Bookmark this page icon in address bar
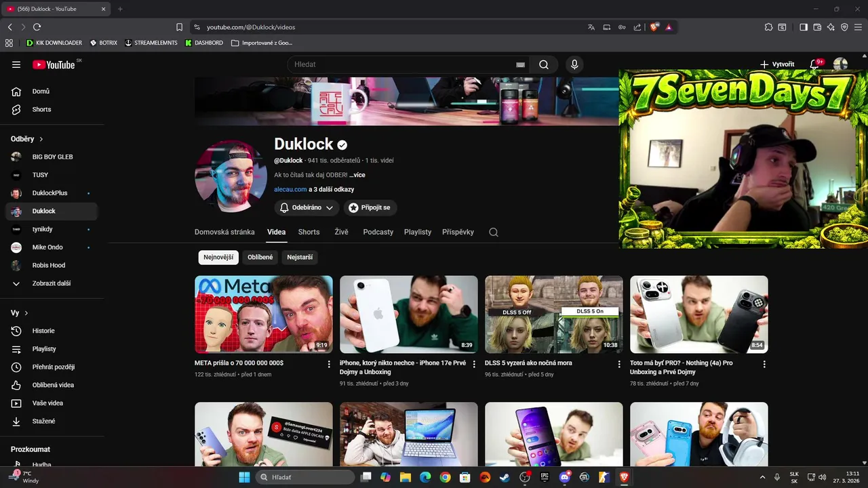Viewport: 868px width, 488px height. (x=179, y=27)
